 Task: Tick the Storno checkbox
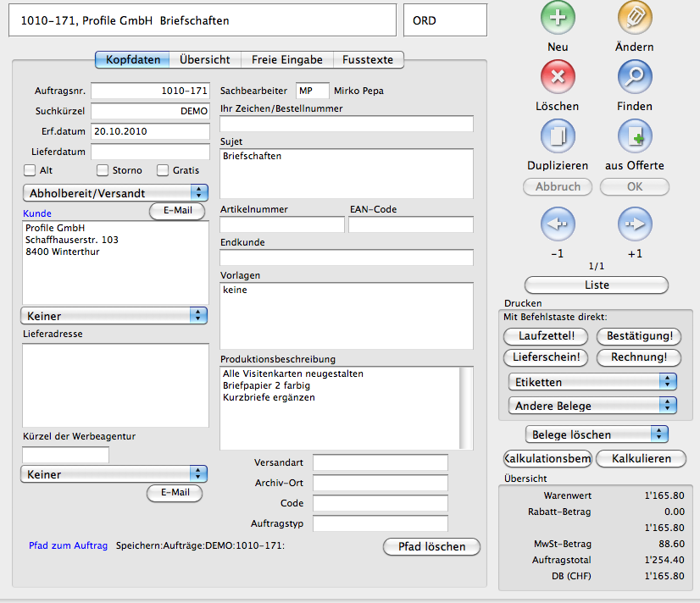point(103,170)
